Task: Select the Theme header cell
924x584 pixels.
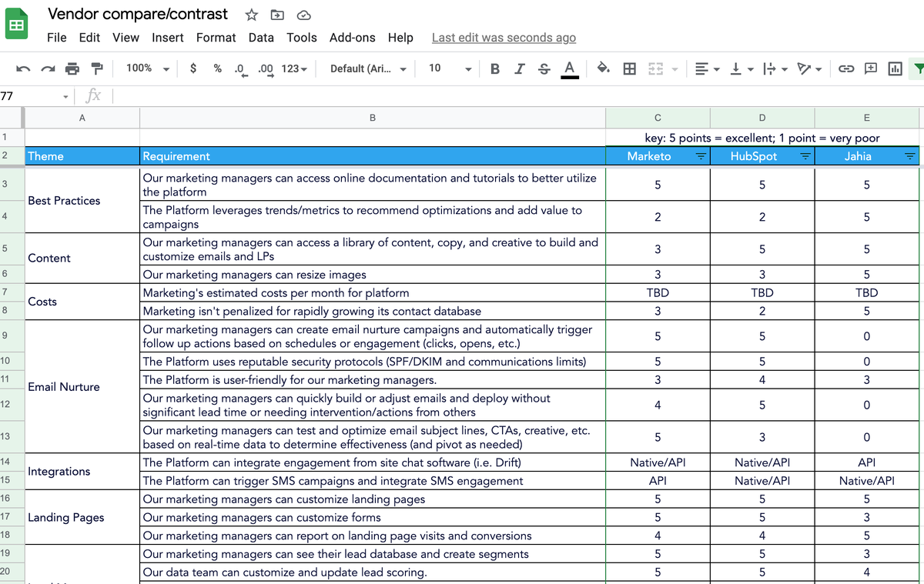Action: pos(82,156)
